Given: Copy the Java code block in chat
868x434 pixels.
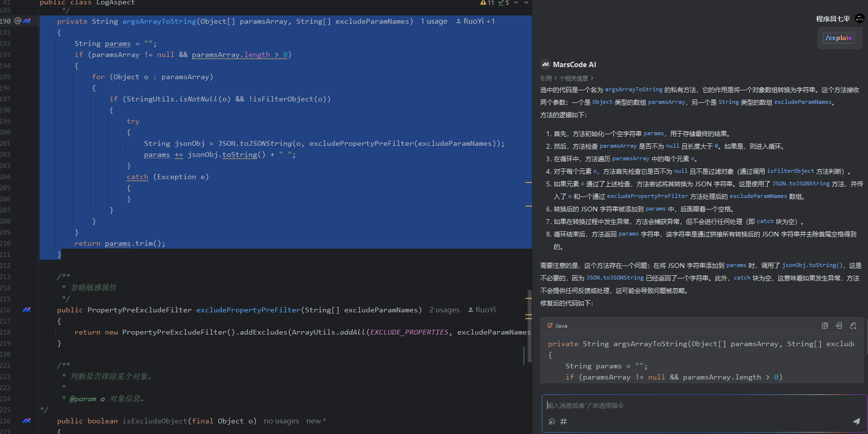Looking at the screenshot, I should pyautogui.click(x=825, y=326).
